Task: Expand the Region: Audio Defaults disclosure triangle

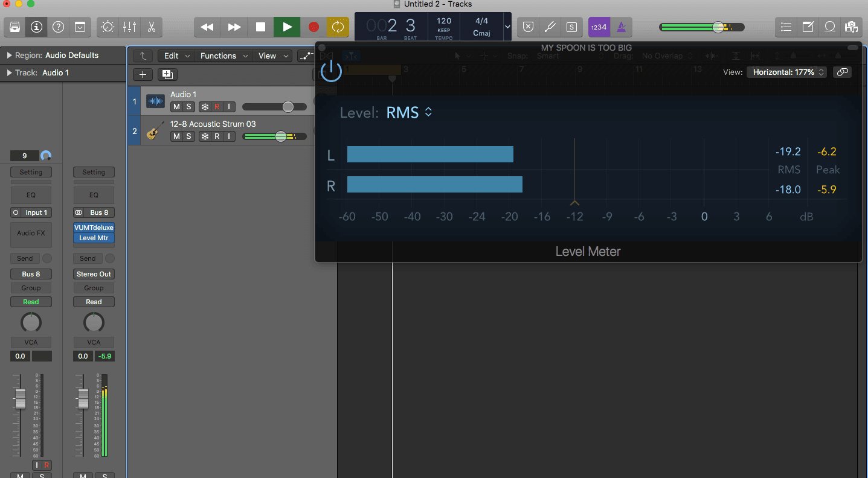Action: 9,55
